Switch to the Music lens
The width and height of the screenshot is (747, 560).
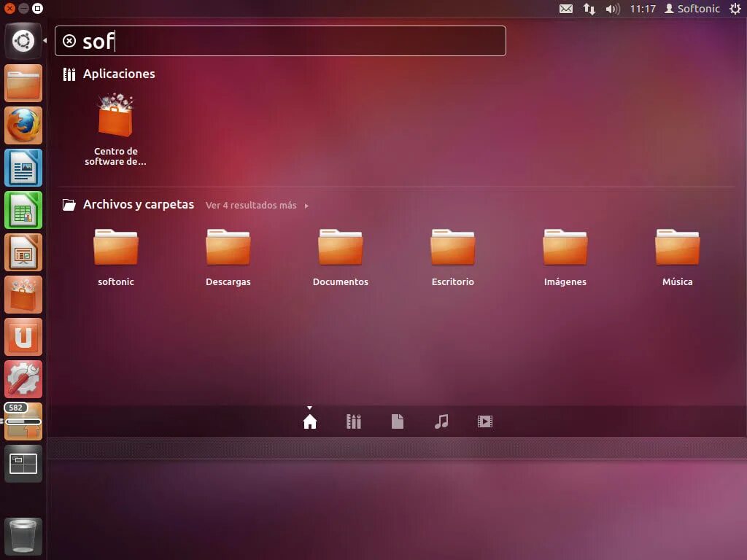(x=441, y=421)
